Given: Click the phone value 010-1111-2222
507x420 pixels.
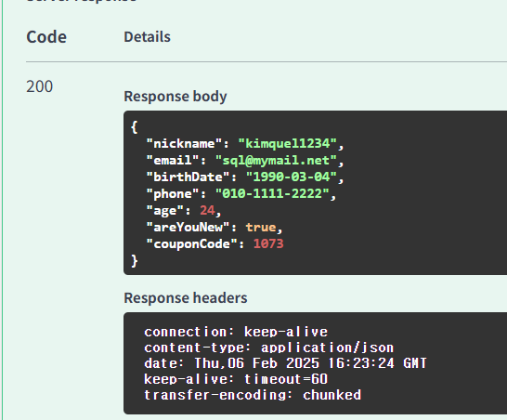Looking at the screenshot, I should 272,193.
